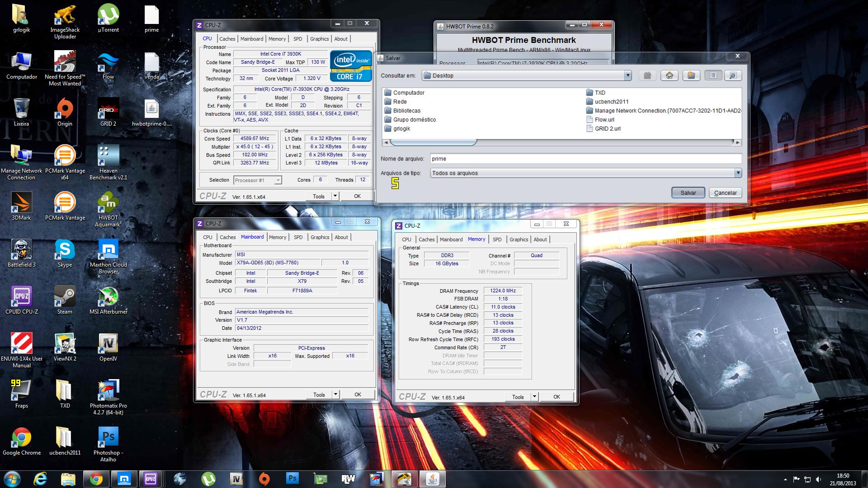
Task: Click the Home folder icon in Salvar dialog
Action: pos(670,75)
